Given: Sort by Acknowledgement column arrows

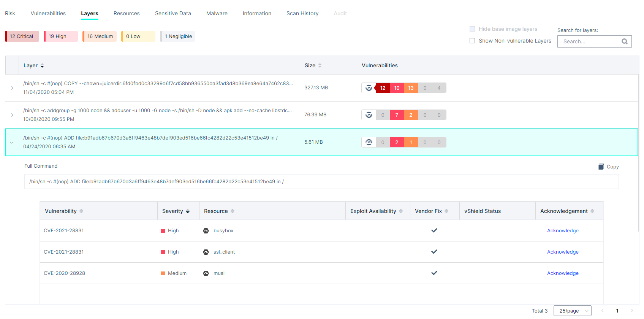Looking at the screenshot, I should tap(592, 211).
